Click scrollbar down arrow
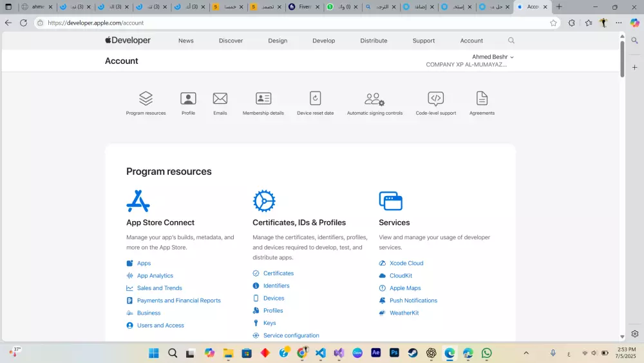 coord(622,337)
